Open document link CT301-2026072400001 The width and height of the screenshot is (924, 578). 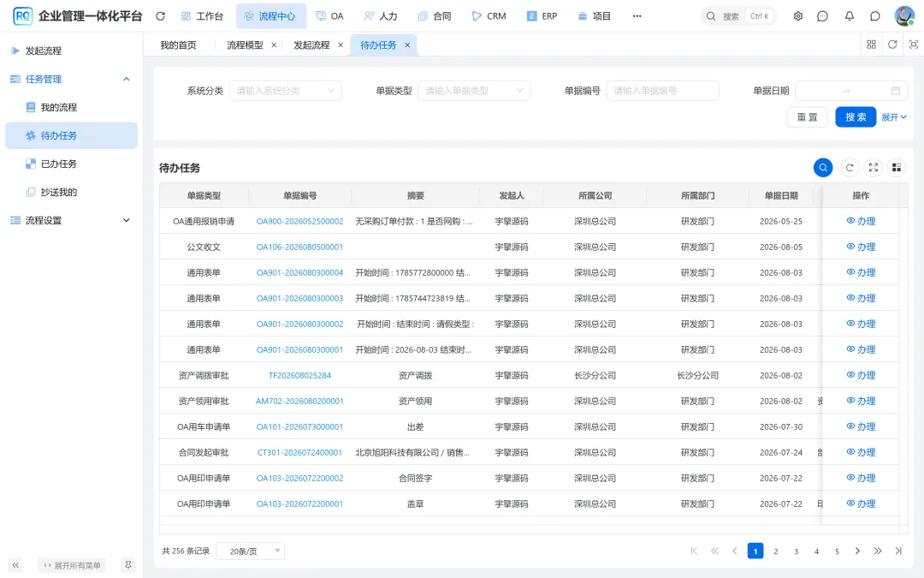[x=299, y=452]
